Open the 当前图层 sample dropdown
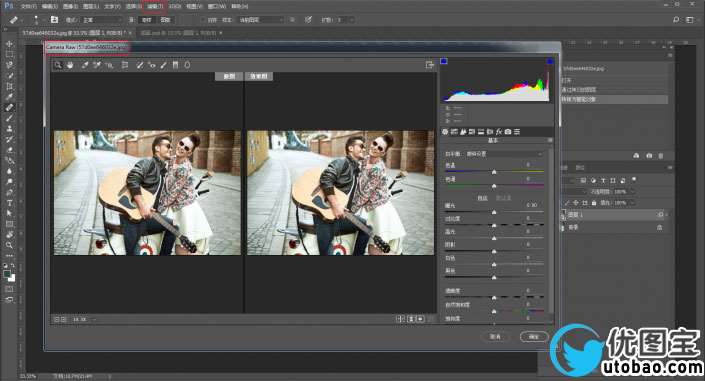Image resolution: width=705 pixels, height=381 pixels. [260, 20]
